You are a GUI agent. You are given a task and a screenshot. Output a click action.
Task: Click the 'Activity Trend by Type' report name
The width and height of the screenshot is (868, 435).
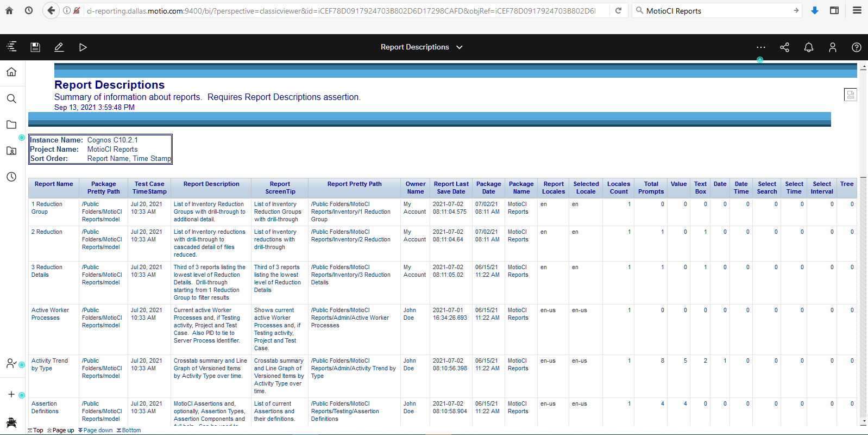coord(49,364)
